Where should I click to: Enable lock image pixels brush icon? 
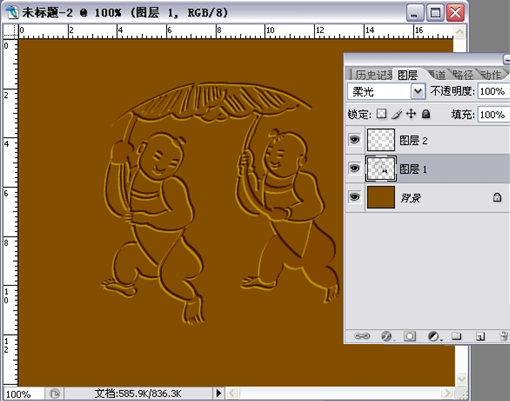[x=397, y=114]
